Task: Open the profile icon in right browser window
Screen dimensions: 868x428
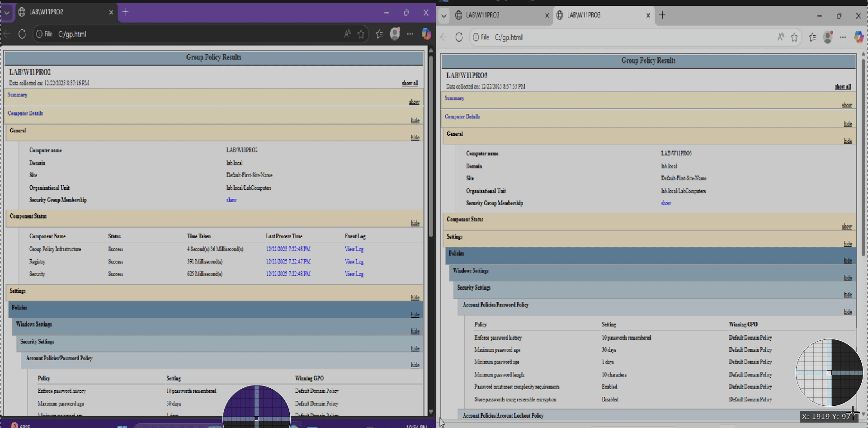Action: point(828,38)
